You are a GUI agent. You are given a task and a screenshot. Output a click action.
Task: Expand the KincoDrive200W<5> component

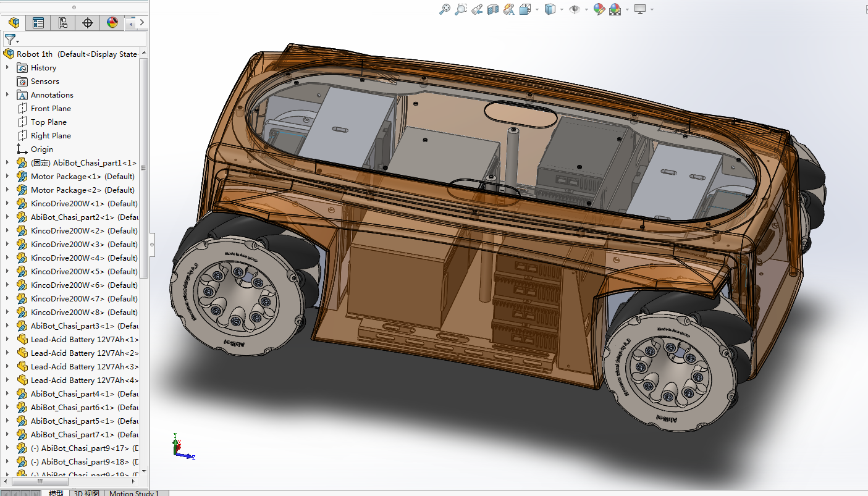[7, 271]
